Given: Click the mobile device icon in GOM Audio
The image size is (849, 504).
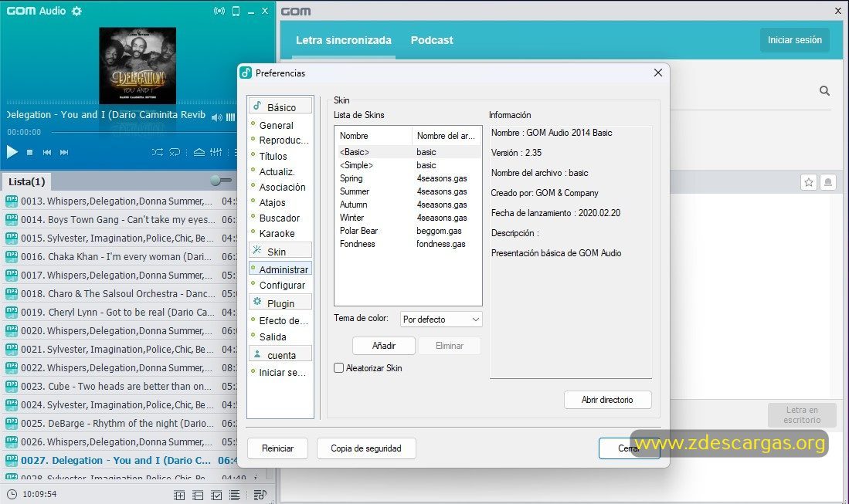Looking at the screenshot, I should 236,11.
